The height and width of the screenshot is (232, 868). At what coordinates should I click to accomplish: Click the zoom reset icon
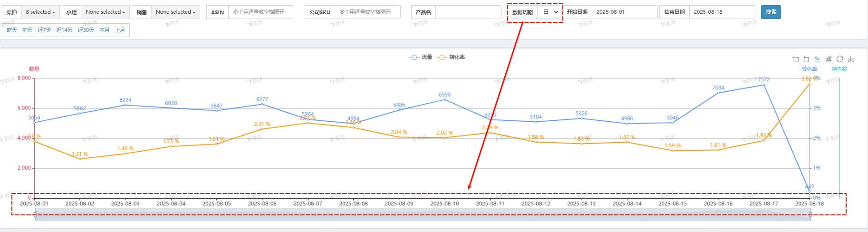(x=806, y=59)
